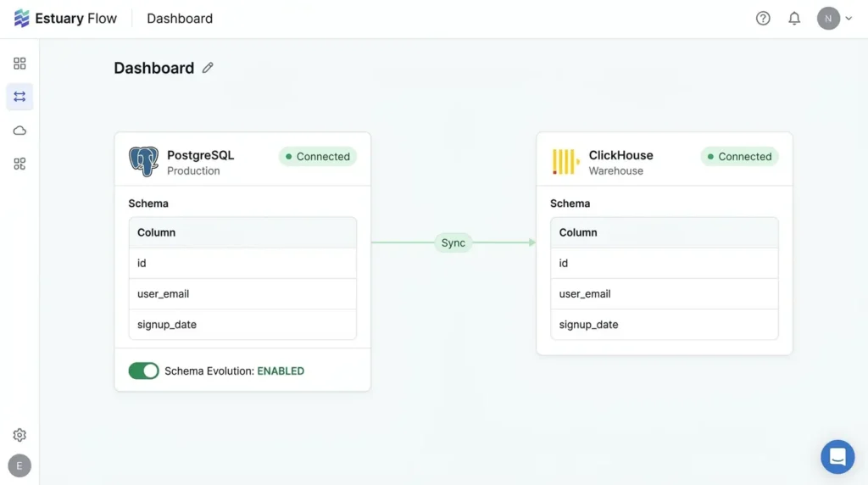
Task: Click PostgreSQL Connected status badge
Action: (x=318, y=157)
